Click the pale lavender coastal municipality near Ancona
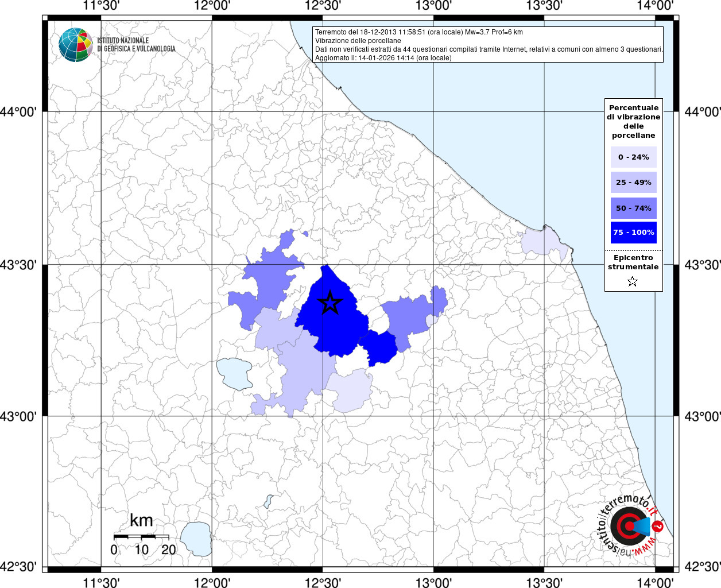The width and height of the screenshot is (721, 588). point(542,242)
